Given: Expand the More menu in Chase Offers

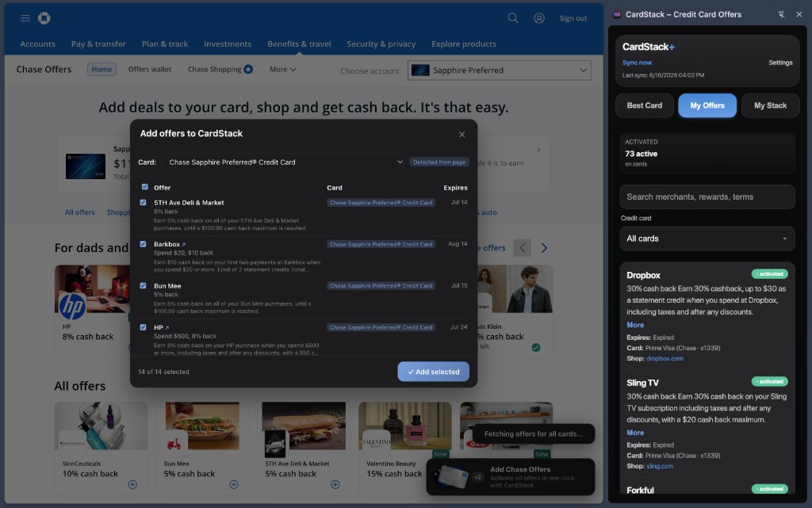Looking at the screenshot, I should [283, 69].
